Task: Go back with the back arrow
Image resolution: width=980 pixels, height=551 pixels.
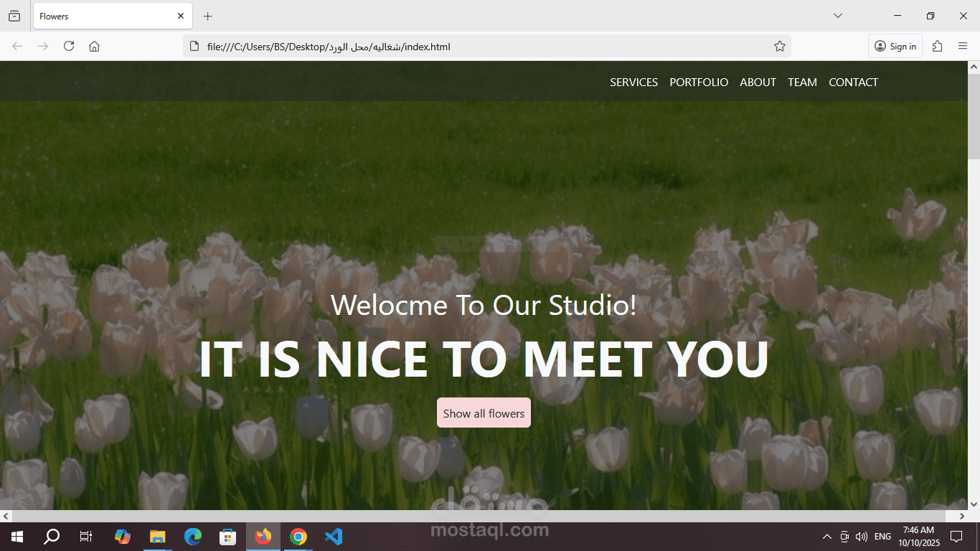Action: (17, 46)
